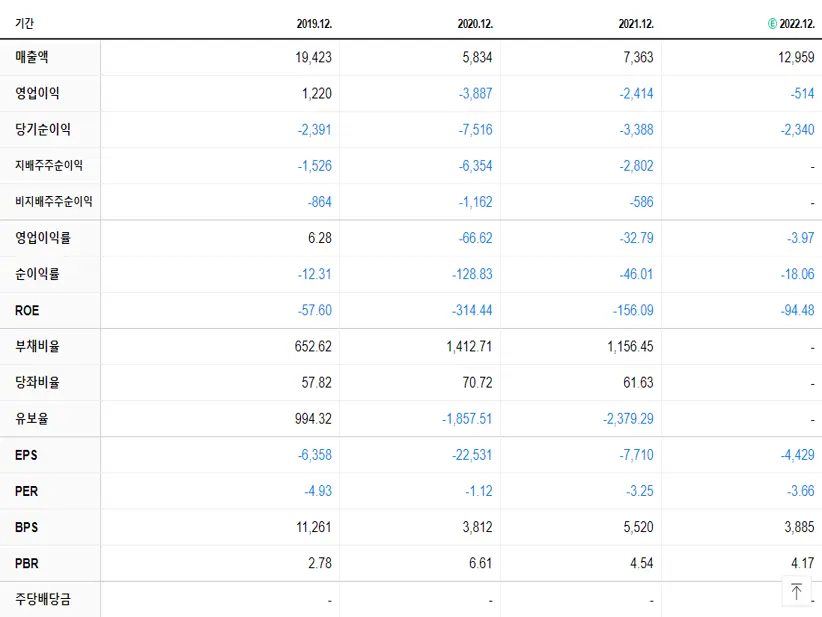Click the 당좌비율 row label
822x617 pixels.
37,382
